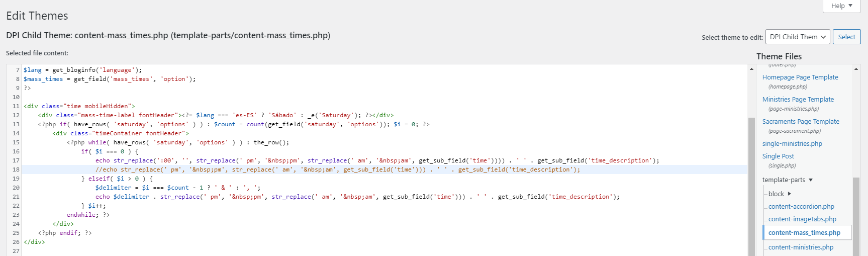Screen dimensions: 868x256
Task: Open content-ministries.php file
Action: point(801,247)
